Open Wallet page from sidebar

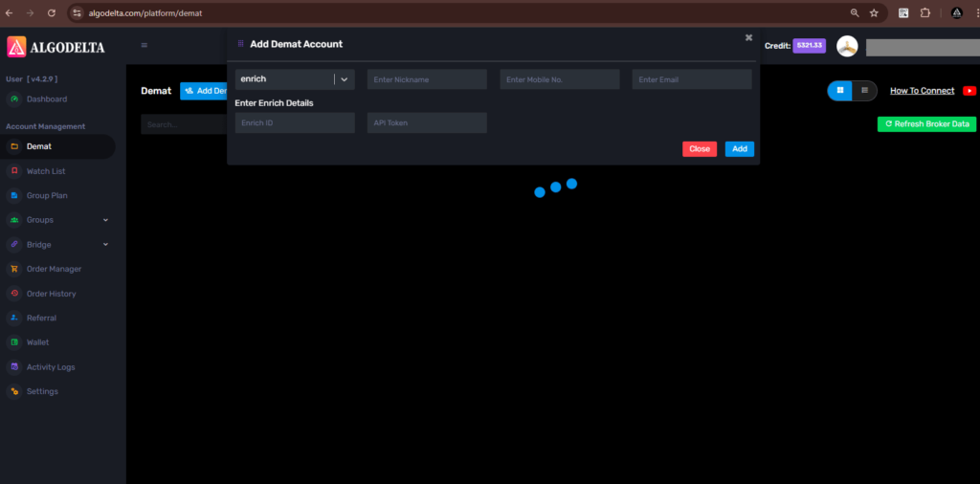(37, 342)
